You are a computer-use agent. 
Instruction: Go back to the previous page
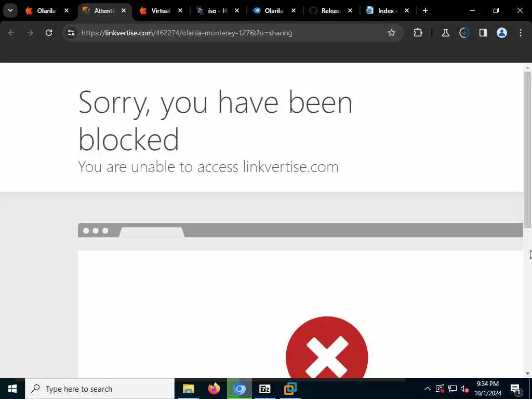tap(11, 33)
